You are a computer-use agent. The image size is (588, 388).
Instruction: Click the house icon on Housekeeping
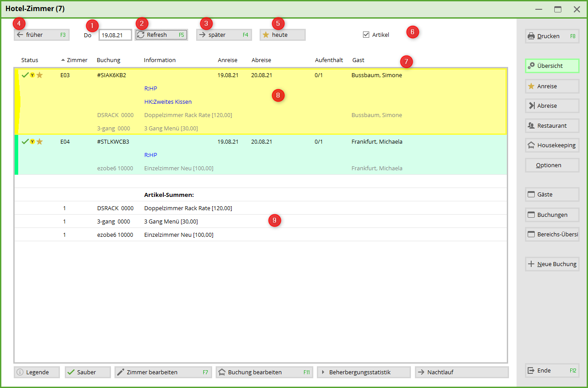click(x=531, y=145)
